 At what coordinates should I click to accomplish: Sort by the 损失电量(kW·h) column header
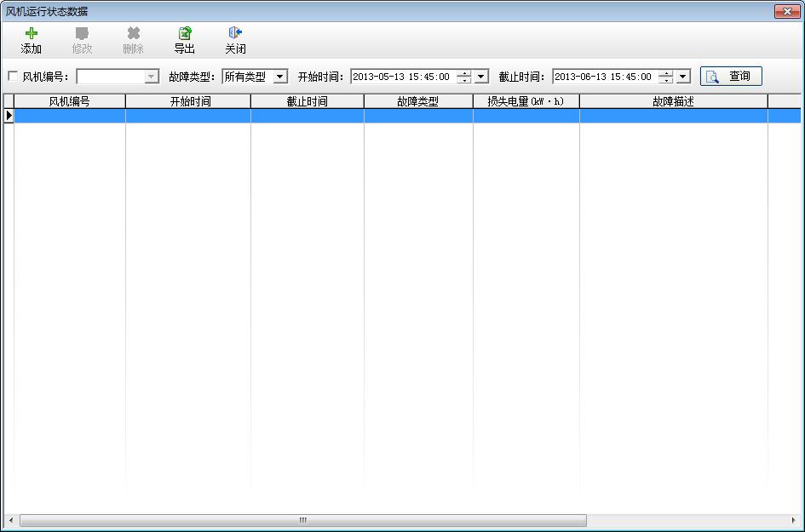click(x=526, y=101)
